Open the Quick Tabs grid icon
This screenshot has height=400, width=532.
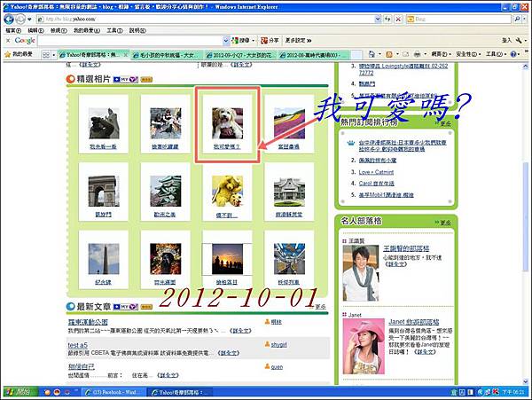(x=46, y=55)
